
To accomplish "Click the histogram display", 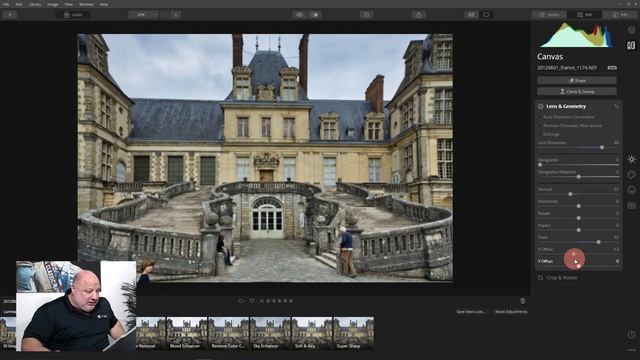I will coord(576,35).
